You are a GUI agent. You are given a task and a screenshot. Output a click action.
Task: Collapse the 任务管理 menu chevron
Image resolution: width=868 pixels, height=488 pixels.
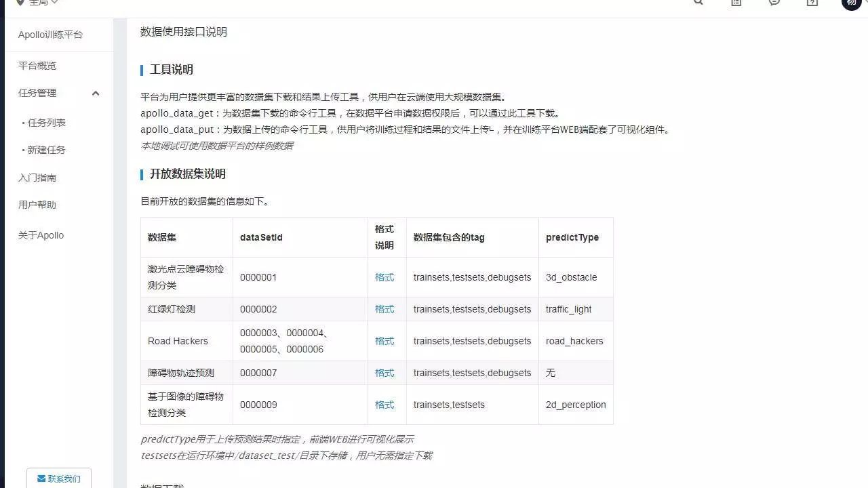click(96, 94)
